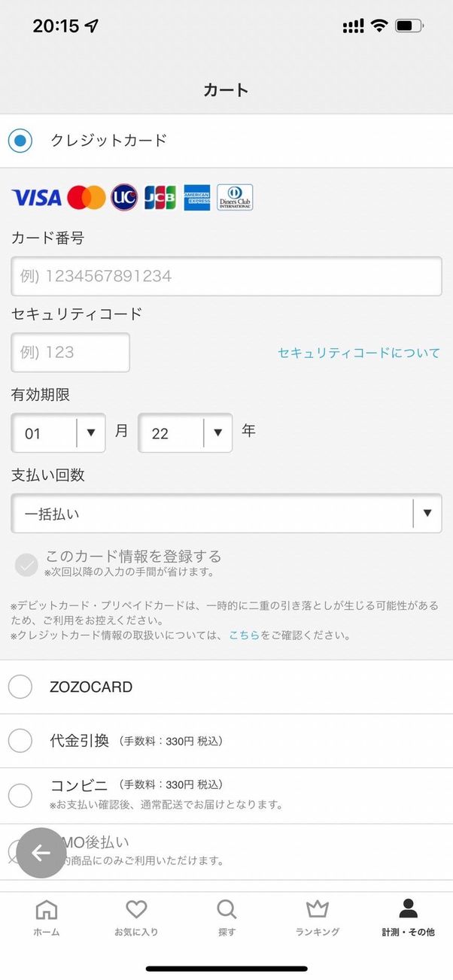
Task: Click the UC card icon
Action: pyautogui.click(x=123, y=197)
